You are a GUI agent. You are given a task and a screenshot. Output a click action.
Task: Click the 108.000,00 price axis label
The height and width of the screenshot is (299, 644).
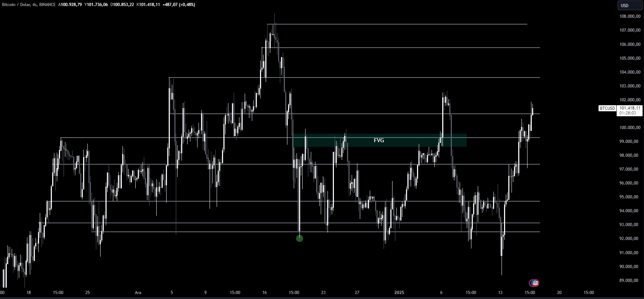[x=630, y=16]
